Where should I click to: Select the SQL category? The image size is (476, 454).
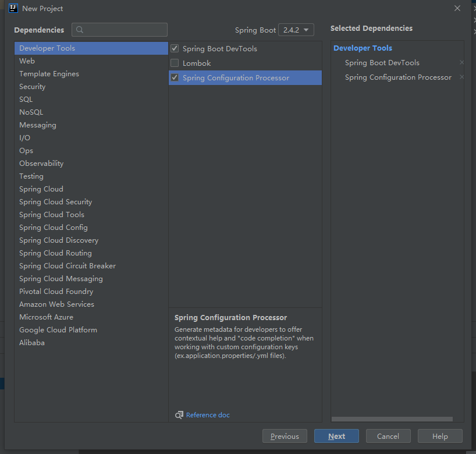click(91, 100)
